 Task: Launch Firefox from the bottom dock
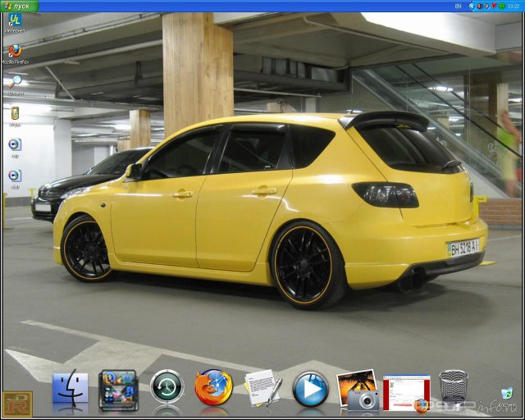[x=213, y=387]
